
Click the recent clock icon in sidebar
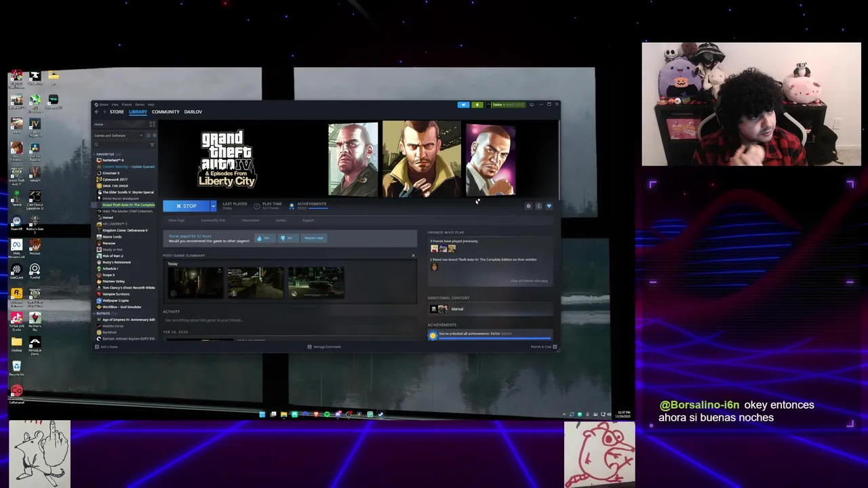coord(149,136)
